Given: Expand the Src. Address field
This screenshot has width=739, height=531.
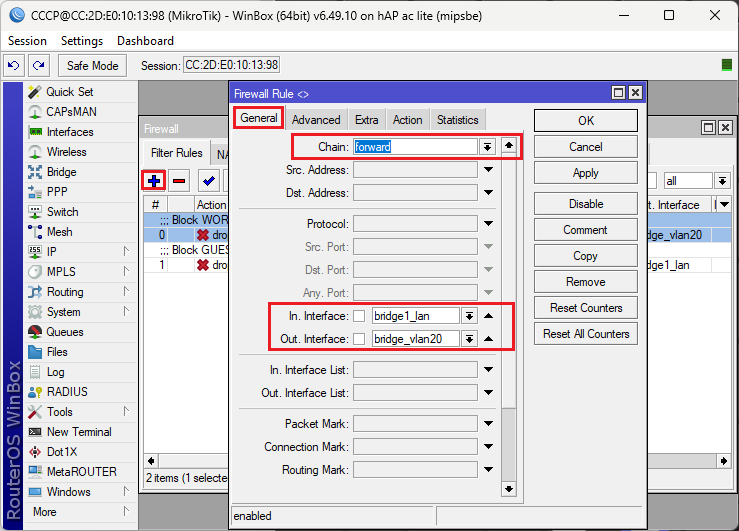Looking at the screenshot, I should point(489,170).
